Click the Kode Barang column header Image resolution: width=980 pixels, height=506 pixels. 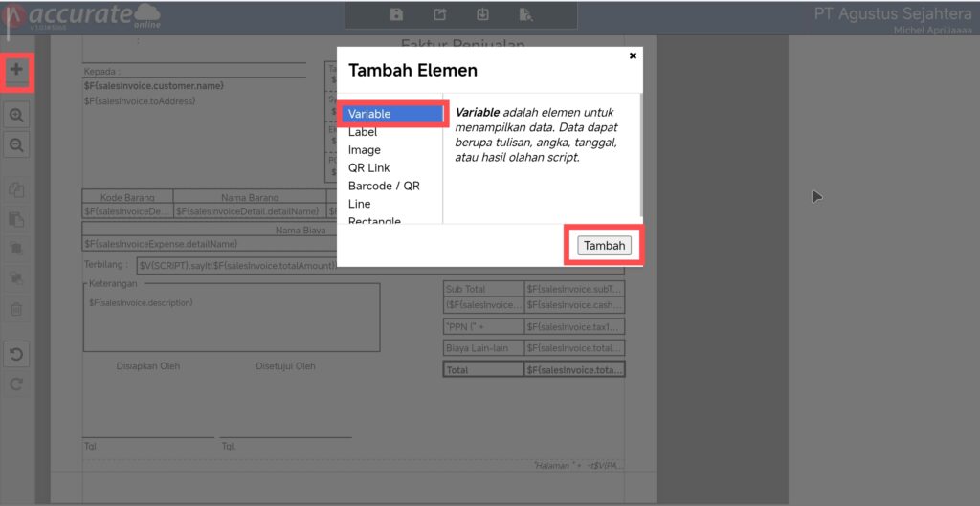click(127, 197)
